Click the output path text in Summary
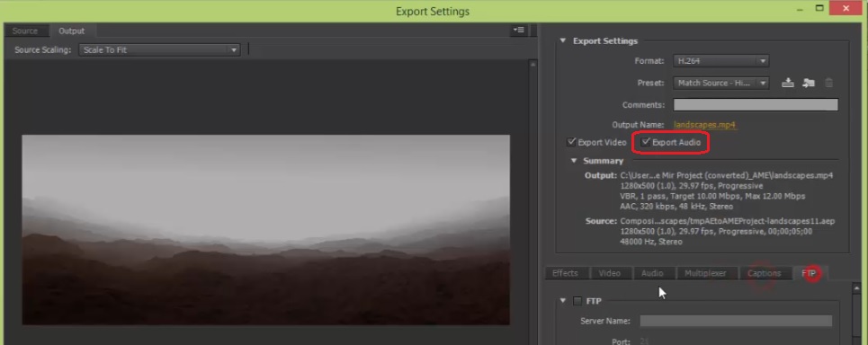868x345 pixels. coord(727,176)
